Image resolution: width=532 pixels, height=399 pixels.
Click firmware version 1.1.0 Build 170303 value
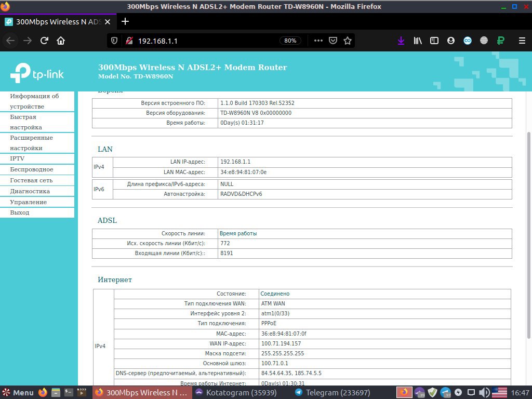tap(257, 103)
